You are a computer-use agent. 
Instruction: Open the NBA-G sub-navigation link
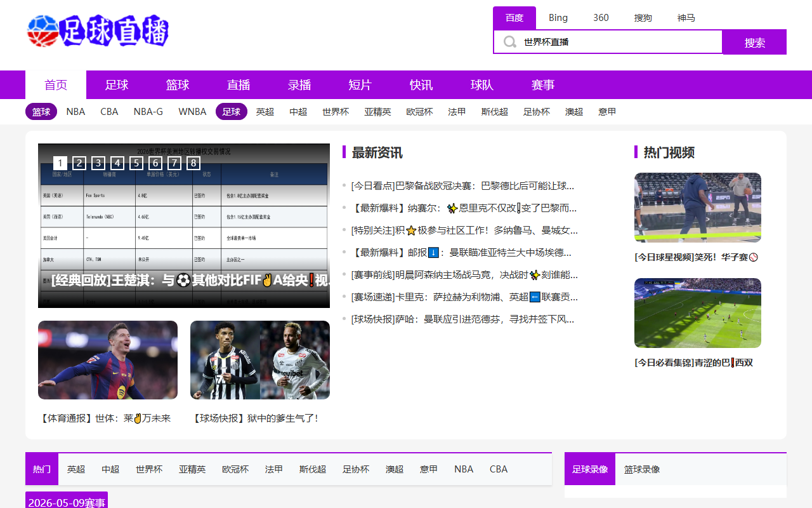[148, 112]
